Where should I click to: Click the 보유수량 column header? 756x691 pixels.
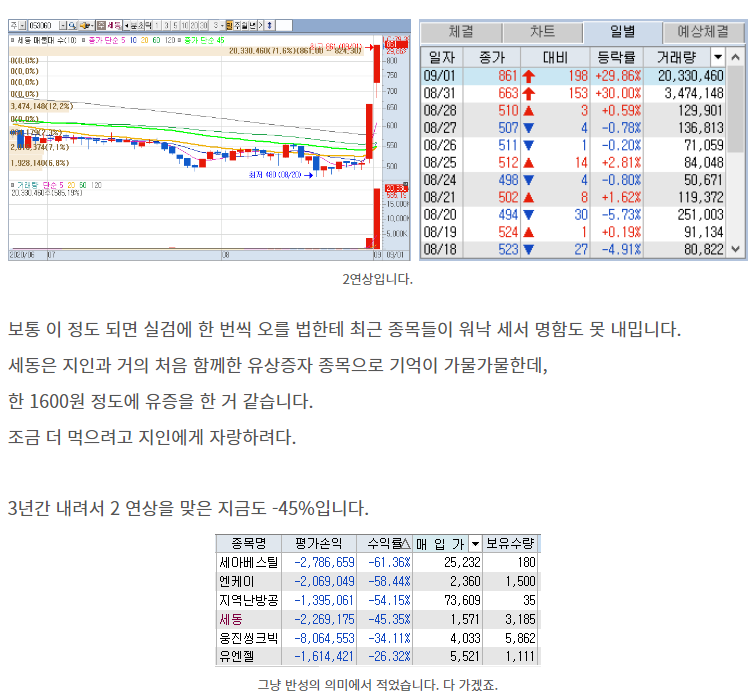510,544
